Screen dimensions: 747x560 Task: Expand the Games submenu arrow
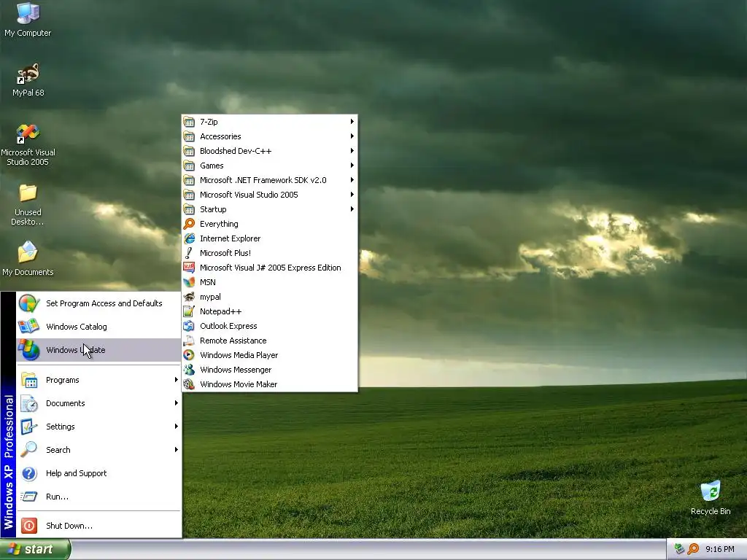point(352,166)
